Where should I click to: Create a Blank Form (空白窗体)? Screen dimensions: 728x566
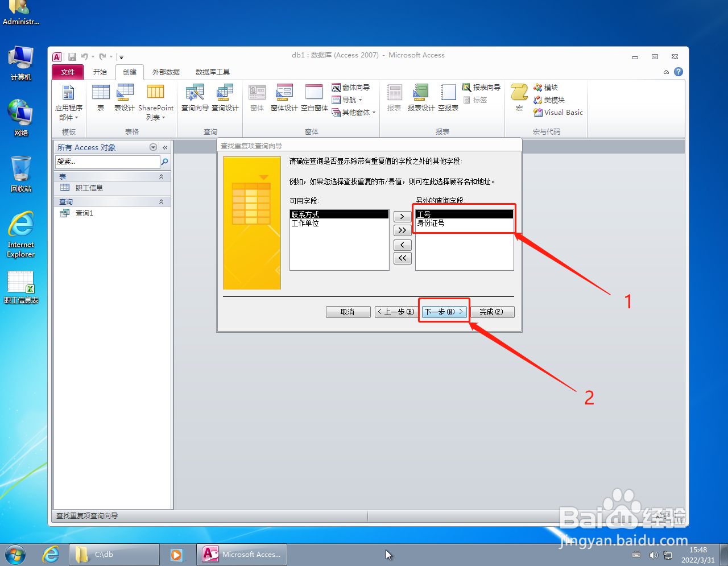point(315,98)
